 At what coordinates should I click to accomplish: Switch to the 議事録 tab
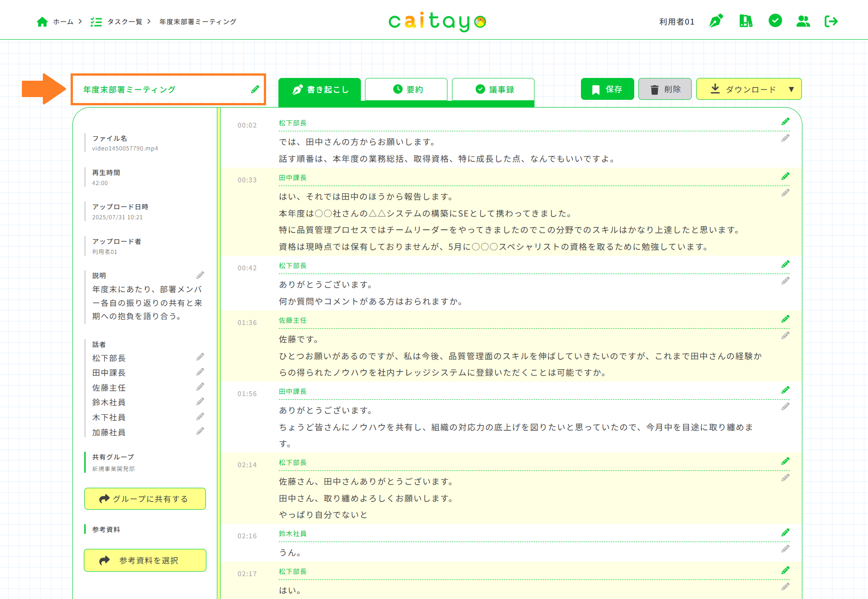493,89
